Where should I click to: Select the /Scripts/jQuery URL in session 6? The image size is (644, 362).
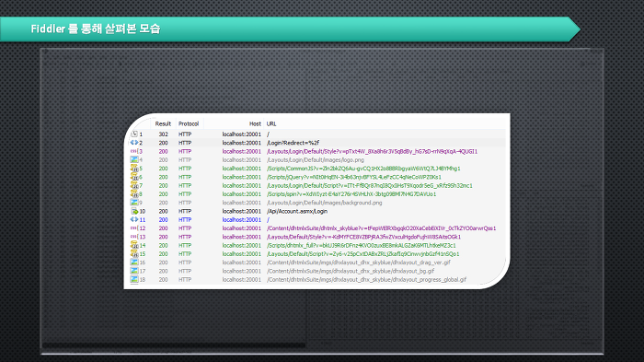point(354,177)
